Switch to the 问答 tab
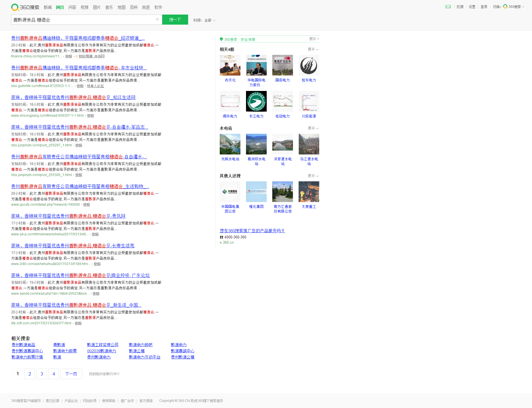The height and width of the screenshot is (408, 532). coord(72,7)
